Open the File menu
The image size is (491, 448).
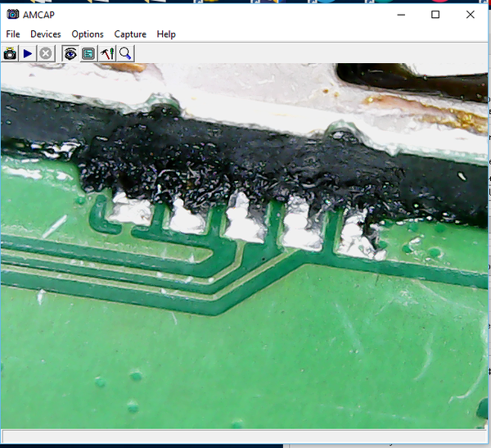(x=13, y=34)
